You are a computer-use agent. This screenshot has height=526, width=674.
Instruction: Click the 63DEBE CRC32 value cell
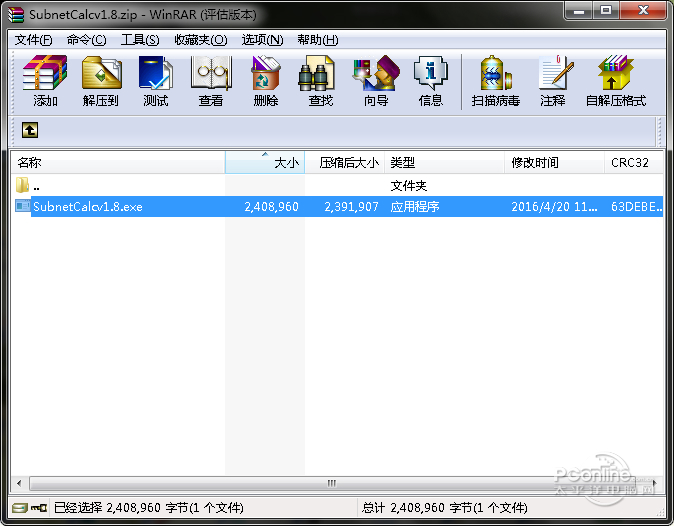point(637,207)
